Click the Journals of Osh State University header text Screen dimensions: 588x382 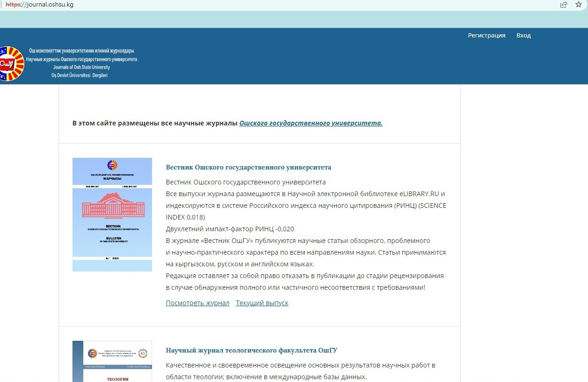[81, 67]
